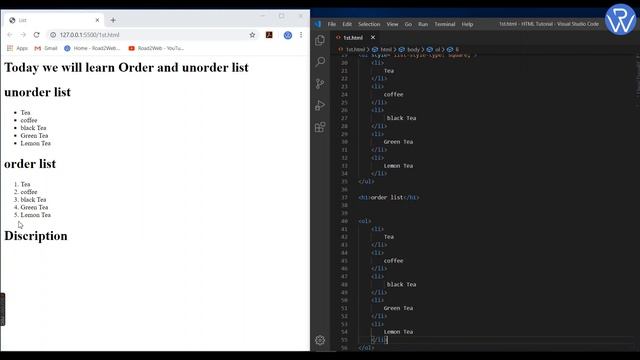Screen dimensions: 640x360
Task: Open the Help menu in VS Code
Action: (x=467, y=24)
